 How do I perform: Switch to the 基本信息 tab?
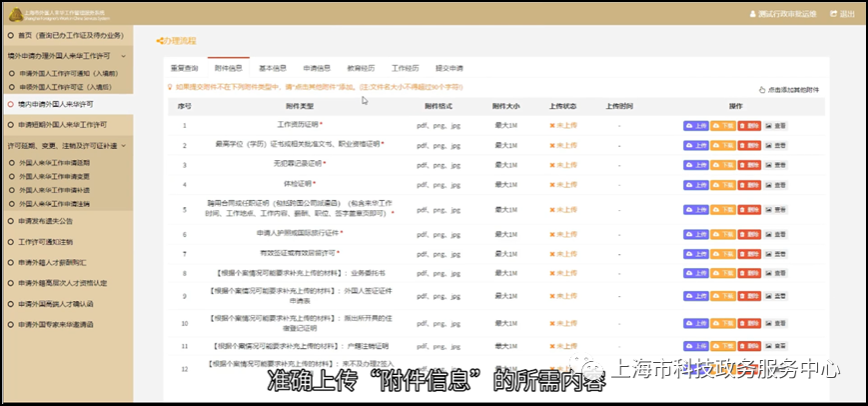click(x=273, y=69)
